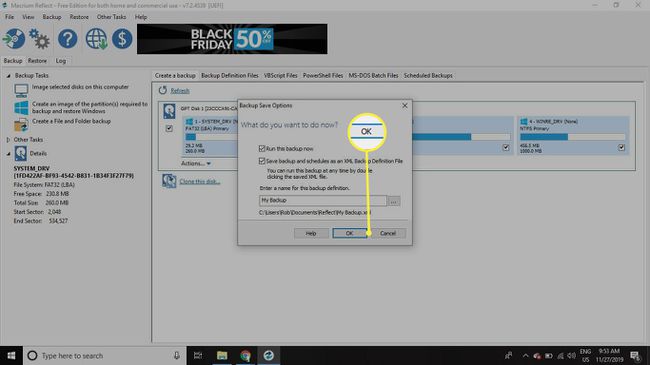Click the backup definition name field

[x=323, y=200]
